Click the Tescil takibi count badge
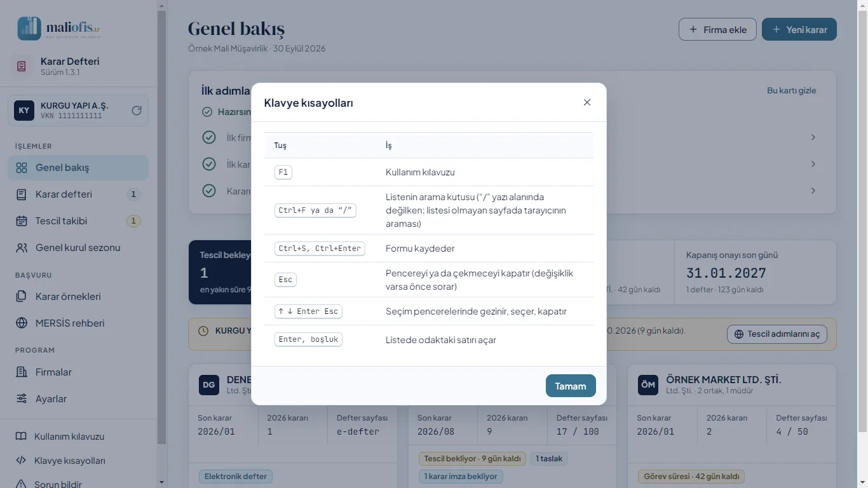Image resolution: width=868 pixels, height=488 pixels. pyautogui.click(x=133, y=221)
